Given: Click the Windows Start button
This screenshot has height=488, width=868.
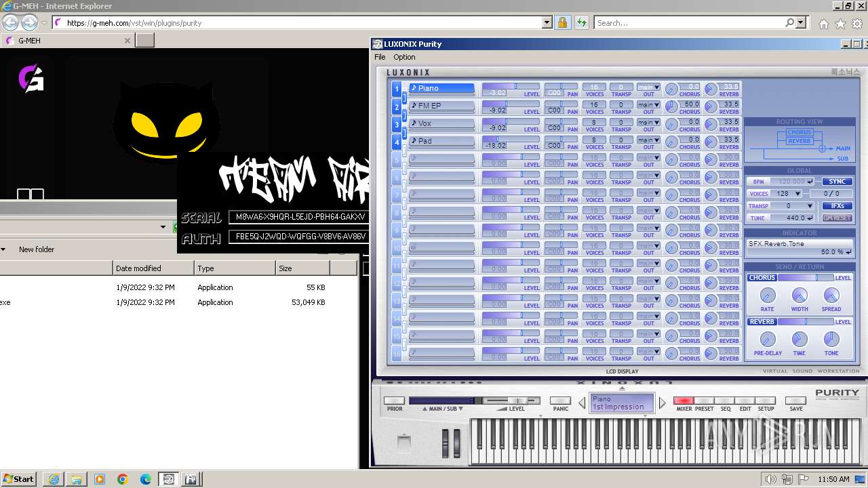Looking at the screenshot, I should click(18, 479).
